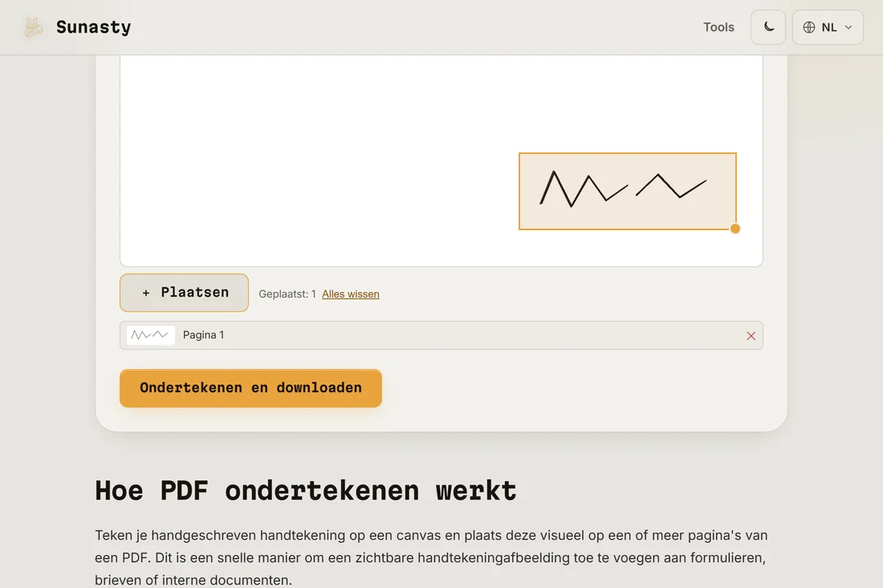Click the Sunasty cat logo icon
This screenshot has height=588, width=883.
coord(33,27)
